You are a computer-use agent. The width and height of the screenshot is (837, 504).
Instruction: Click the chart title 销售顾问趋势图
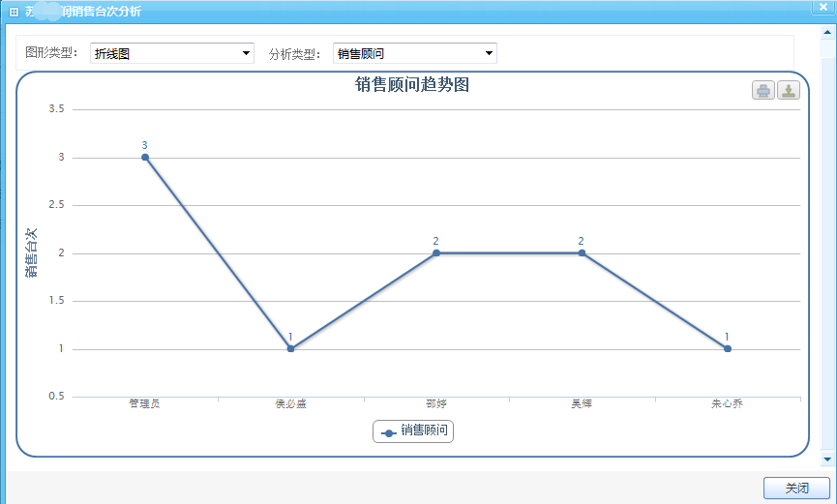click(412, 85)
